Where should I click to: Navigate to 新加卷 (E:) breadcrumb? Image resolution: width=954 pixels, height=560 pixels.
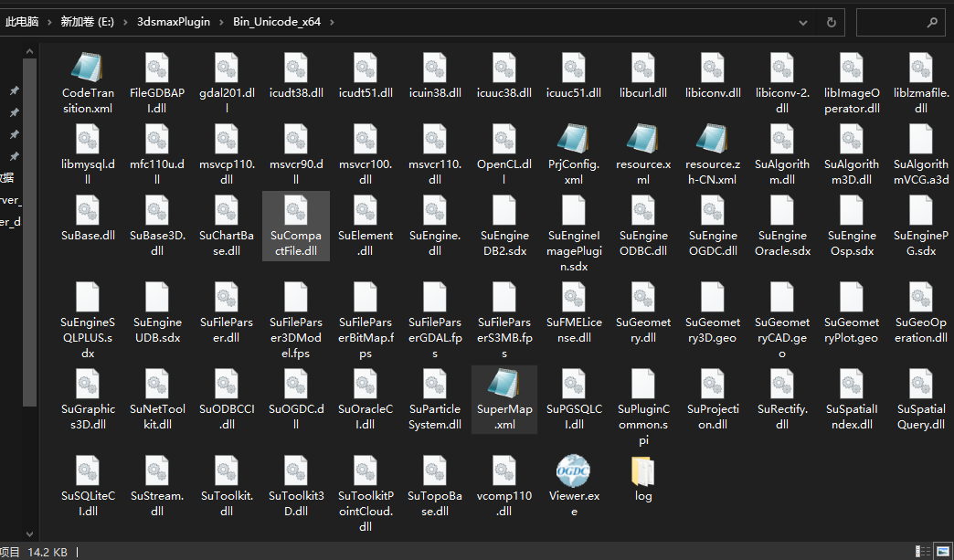tap(88, 22)
